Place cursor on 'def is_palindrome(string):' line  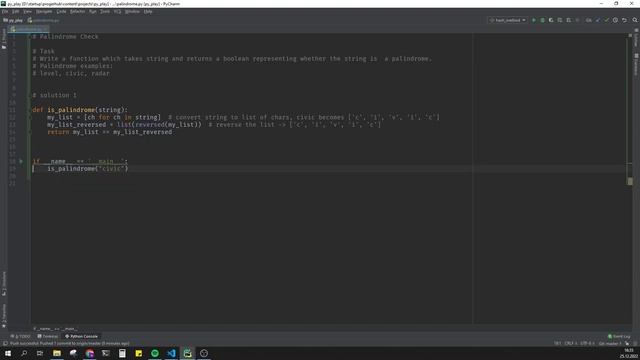pos(80,110)
